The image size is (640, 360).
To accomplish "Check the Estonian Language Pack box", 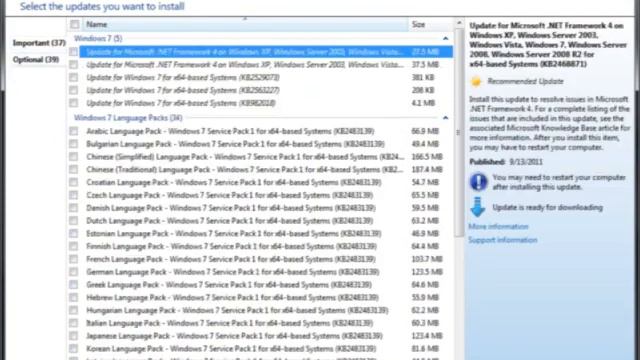I will tap(73, 233).
